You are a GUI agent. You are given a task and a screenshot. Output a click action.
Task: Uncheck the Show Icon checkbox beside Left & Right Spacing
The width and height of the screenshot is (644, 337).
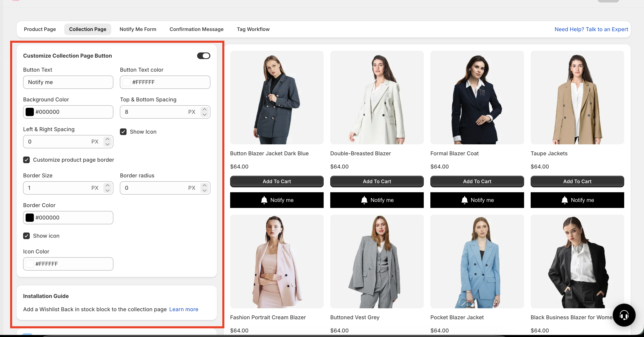(x=123, y=132)
